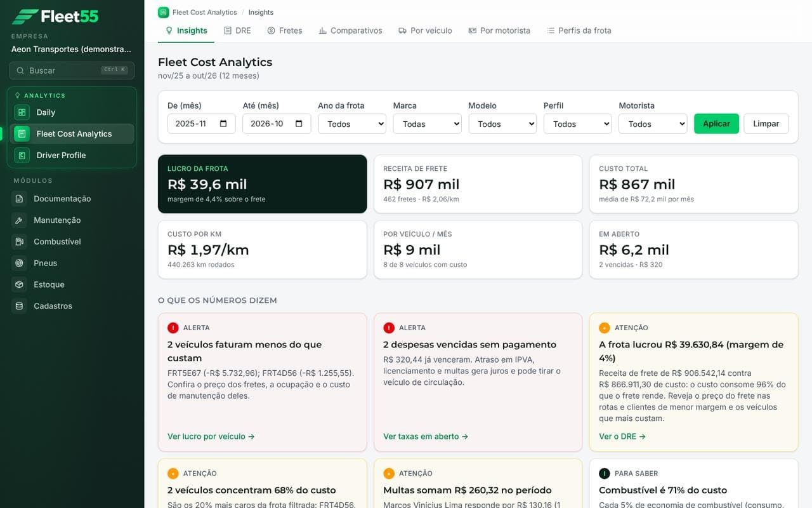Open Driver Profile in sidebar
This screenshot has width=812, height=508.
point(72,155)
